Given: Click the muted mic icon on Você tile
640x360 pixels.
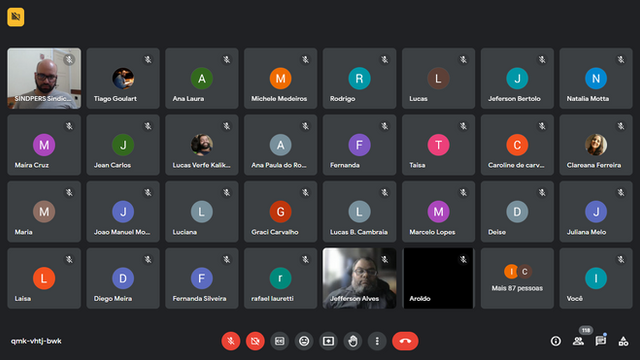Looking at the screenshot, I should [621, 259].
